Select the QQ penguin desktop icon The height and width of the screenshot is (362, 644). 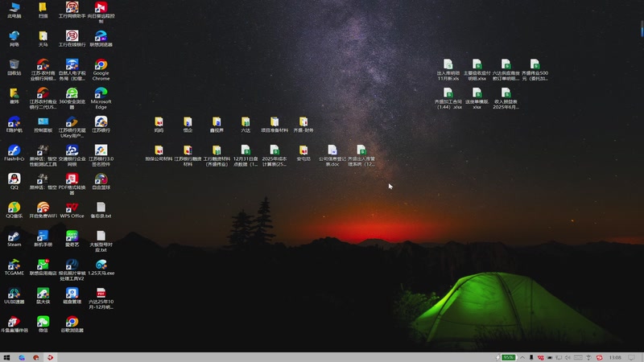pos(14,181)
